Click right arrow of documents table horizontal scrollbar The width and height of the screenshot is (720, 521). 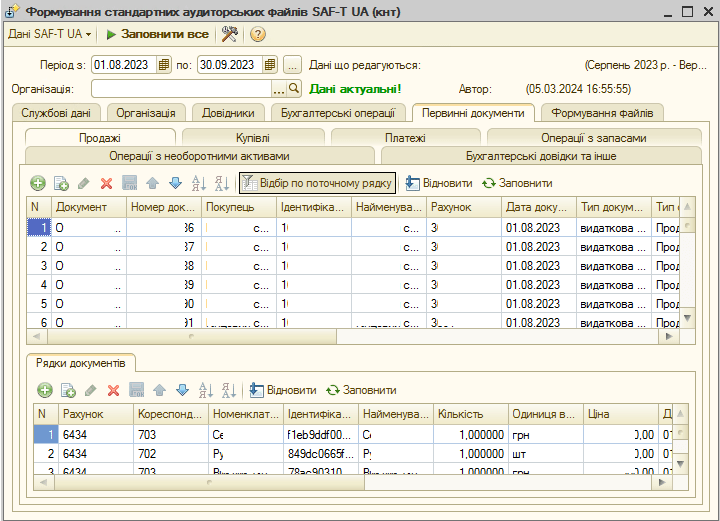point(669,336)
